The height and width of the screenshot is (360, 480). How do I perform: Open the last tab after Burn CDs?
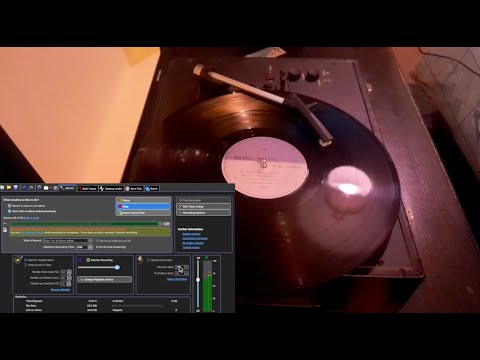point(152,189)
